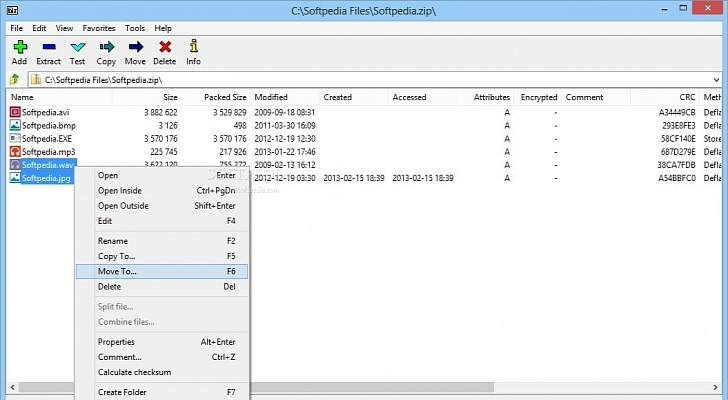The image size is (728, 400).
Task: Click the red Delete toolbar icon
Action: [165, 47]
